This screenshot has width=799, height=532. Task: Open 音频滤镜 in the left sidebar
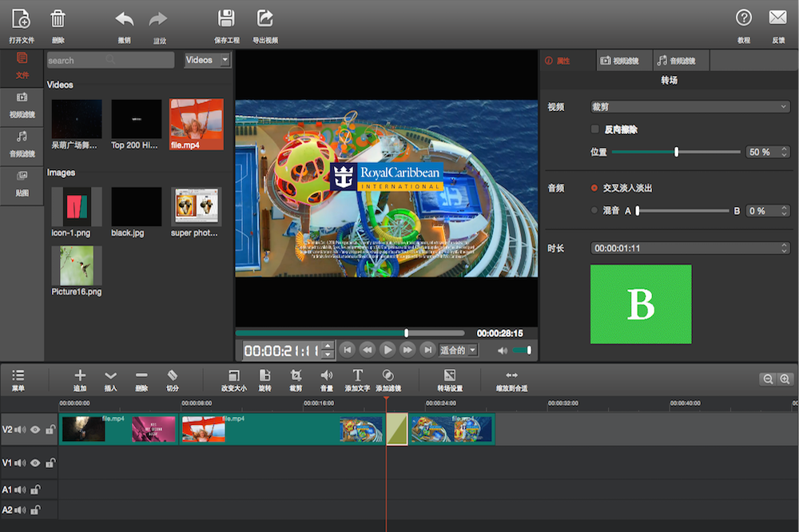point(22,145)
